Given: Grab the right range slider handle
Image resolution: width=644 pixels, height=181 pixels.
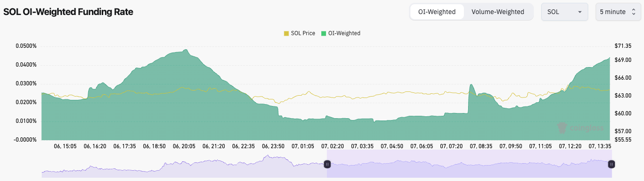Looking at the screenshot, I should tap(612, 164).
